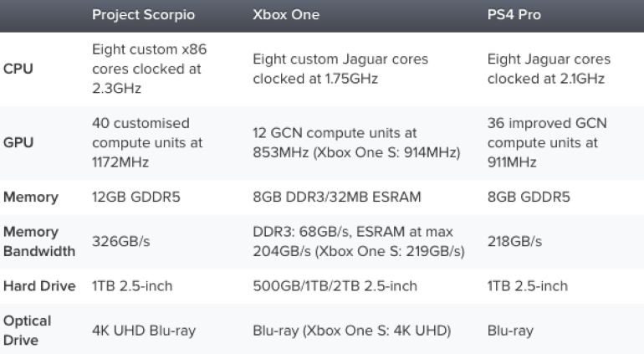This screenshot has width=644, height=354.
Task: Click the Eight custom x86 cores cell
Action: (150, 69)
